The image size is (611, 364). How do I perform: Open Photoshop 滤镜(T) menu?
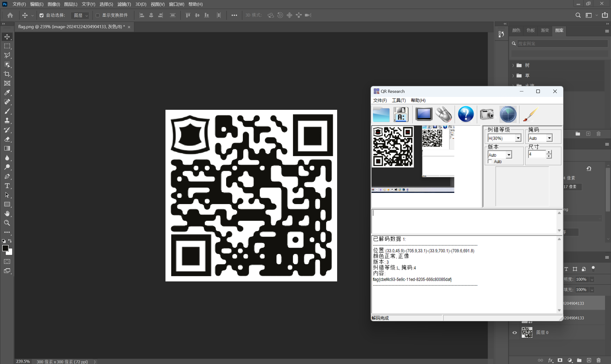(124, 4)
